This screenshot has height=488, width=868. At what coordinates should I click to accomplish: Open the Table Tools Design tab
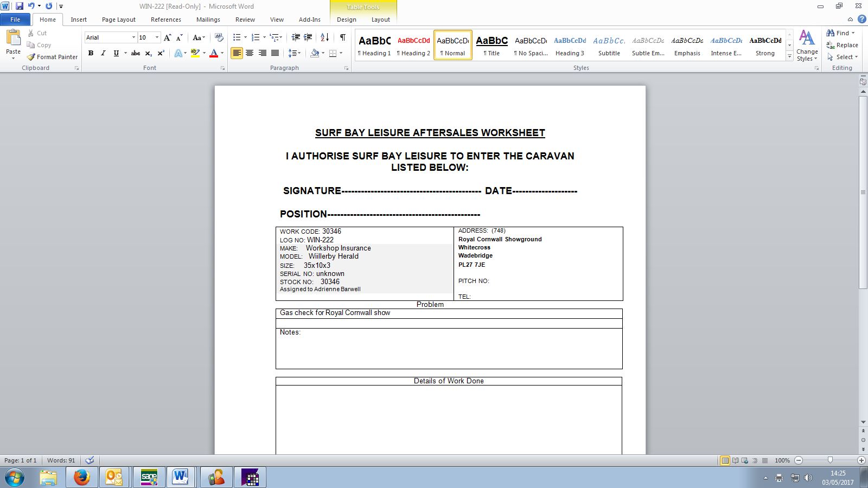click(x=347, y=20)
